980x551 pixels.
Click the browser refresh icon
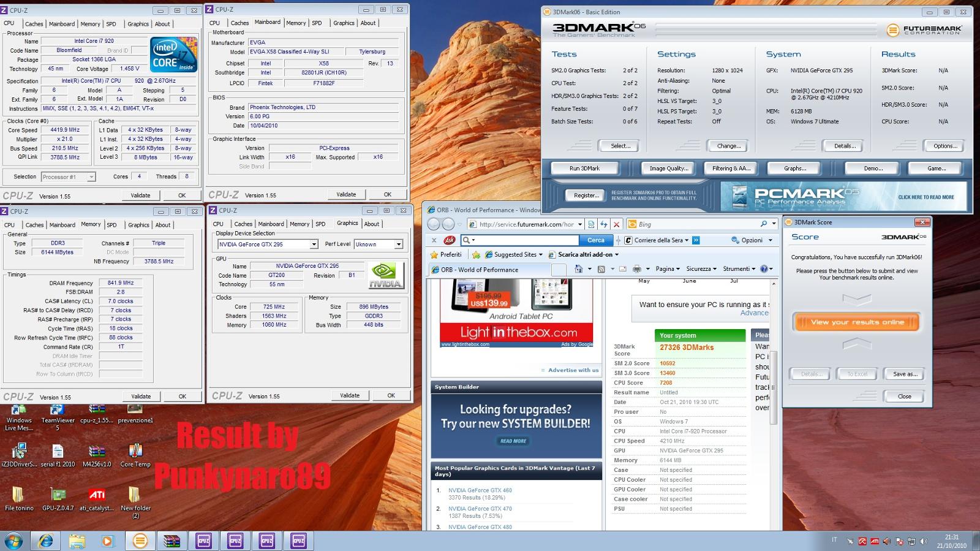click(x=604, y=224)
